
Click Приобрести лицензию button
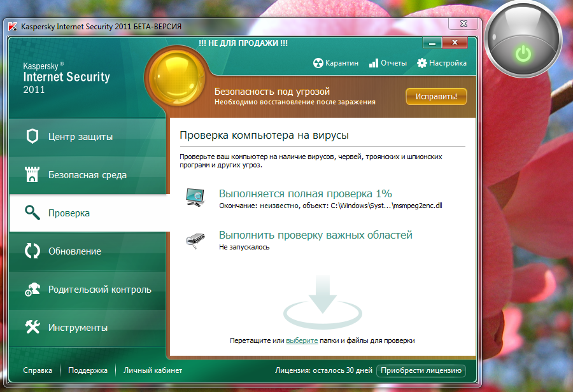pos(421,370)
